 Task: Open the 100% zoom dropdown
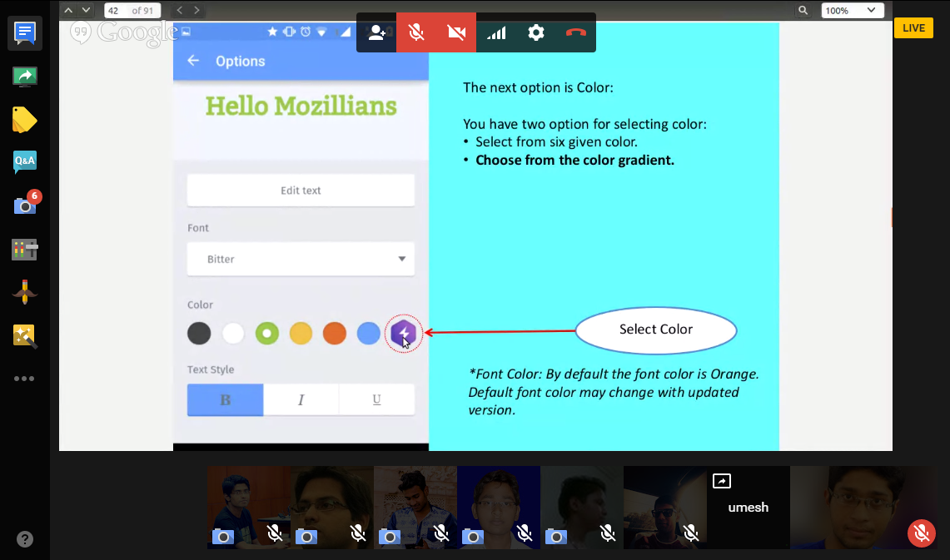pyautogui.click(x=852, y=10)
